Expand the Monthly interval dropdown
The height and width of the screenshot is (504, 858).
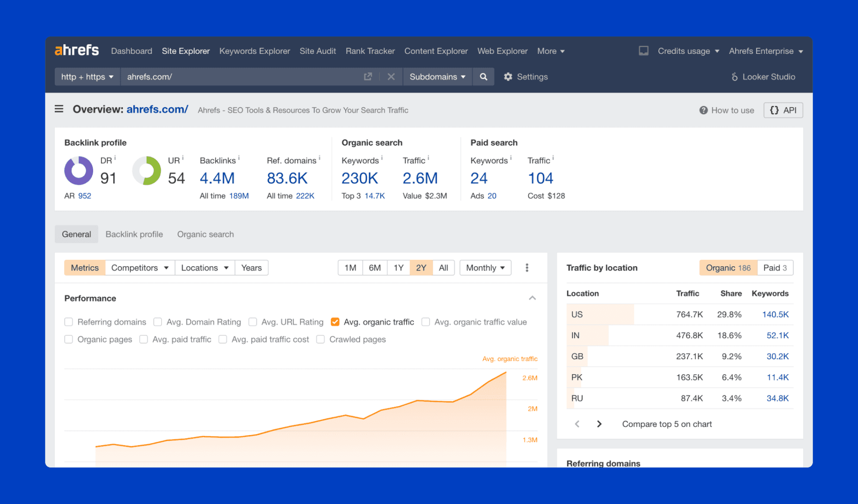485,268
